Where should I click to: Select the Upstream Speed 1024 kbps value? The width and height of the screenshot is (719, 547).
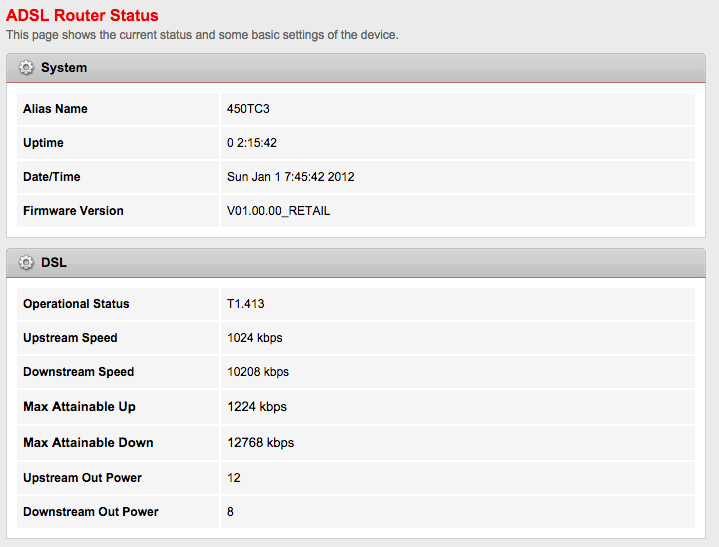click(255, 338)
